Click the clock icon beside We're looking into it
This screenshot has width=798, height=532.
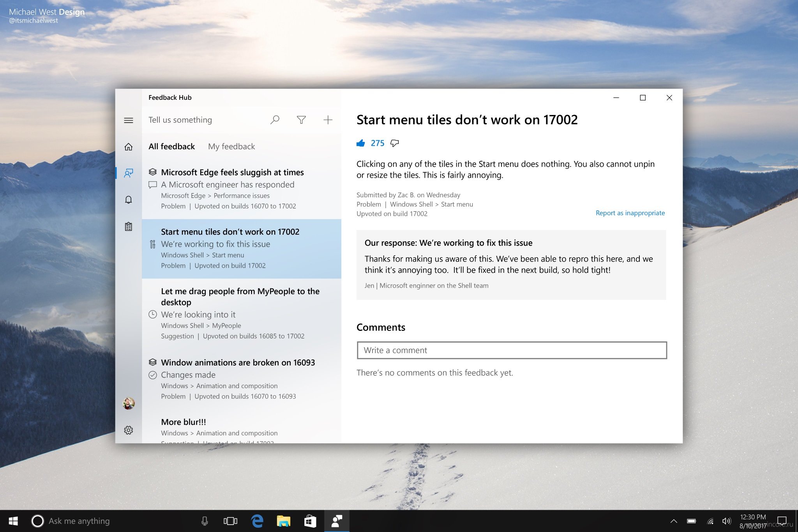pyautogui.click(x=153, y=314)
